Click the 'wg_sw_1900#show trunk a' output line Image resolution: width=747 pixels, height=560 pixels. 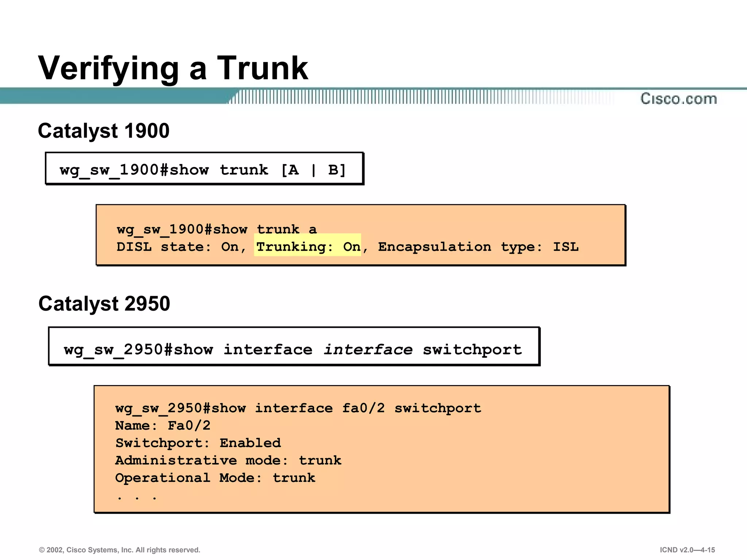tap(217, 229)
